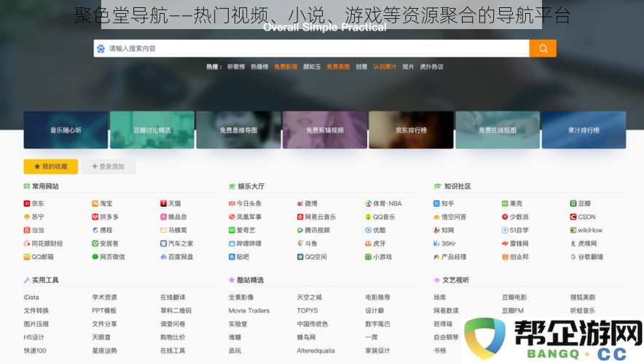This screenshot has height=364, width=644.
Task: Open the 音乐随心听 card
Action: pos(66,130)
